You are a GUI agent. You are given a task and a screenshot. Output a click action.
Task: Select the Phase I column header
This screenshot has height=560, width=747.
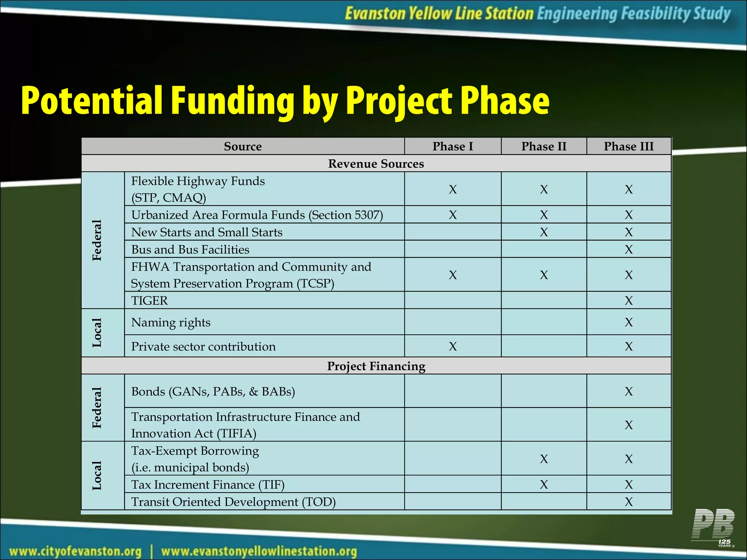click(x=453, y=146)
